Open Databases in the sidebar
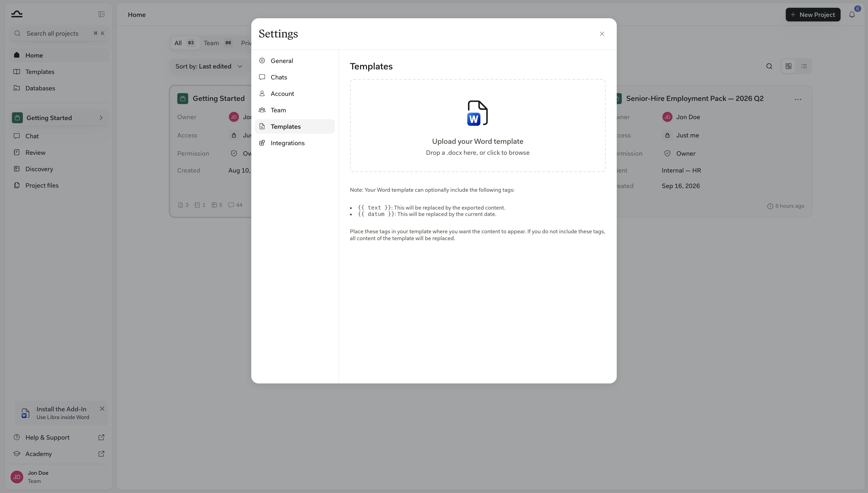This screenshot has height=493, width=868. (x=59, y=88)
